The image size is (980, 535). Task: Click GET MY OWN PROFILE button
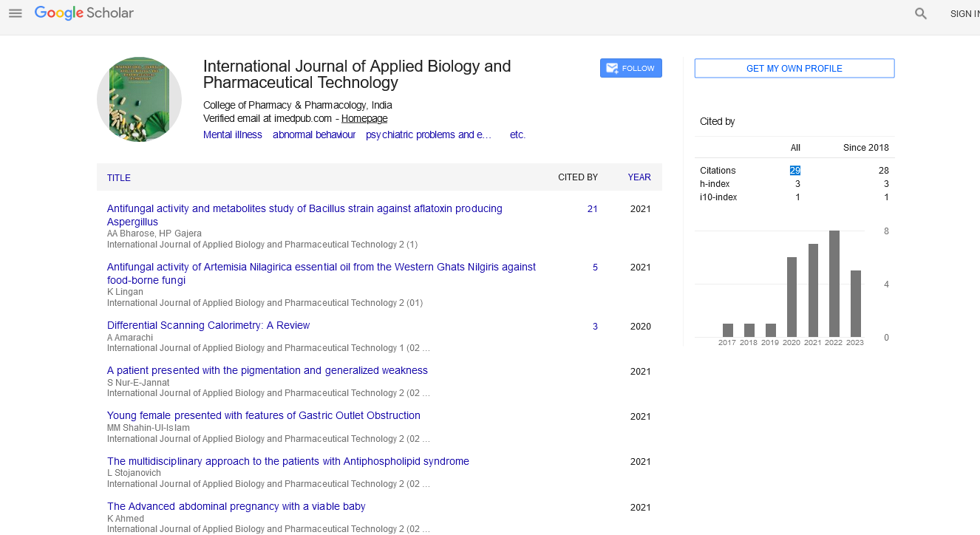point(794,68)
